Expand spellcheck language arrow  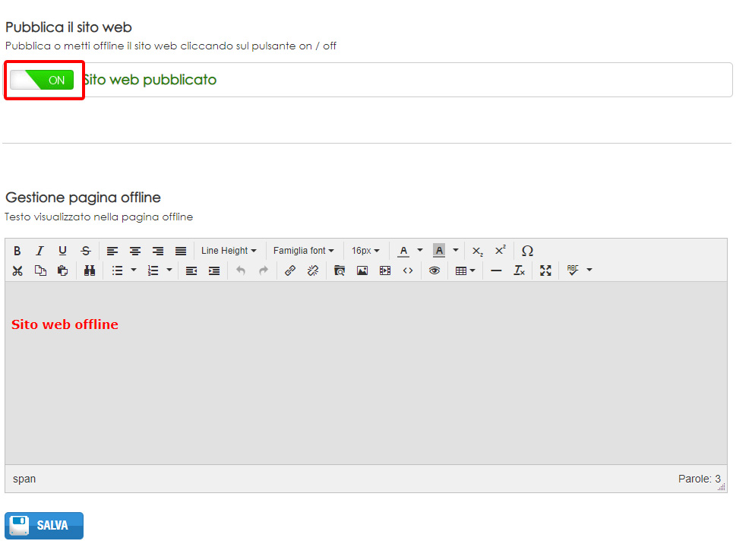[x=589, y=271]
